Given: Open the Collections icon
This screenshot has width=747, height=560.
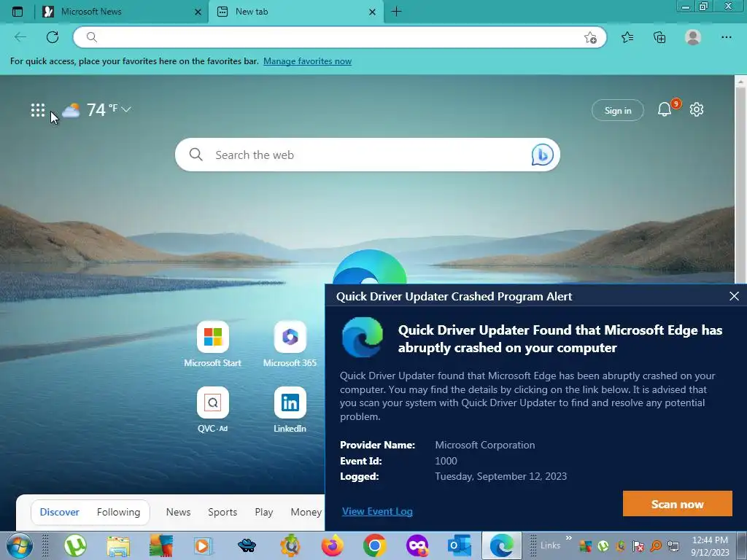Looking at the screenshot, I should pyautogui.click(x=659, y=37).
